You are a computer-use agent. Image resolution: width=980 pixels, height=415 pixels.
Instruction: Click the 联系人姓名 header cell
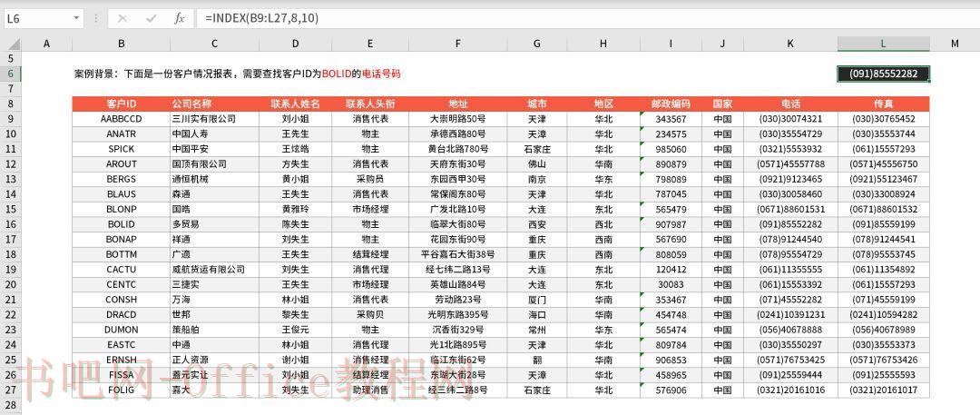(x=295, y=104)
